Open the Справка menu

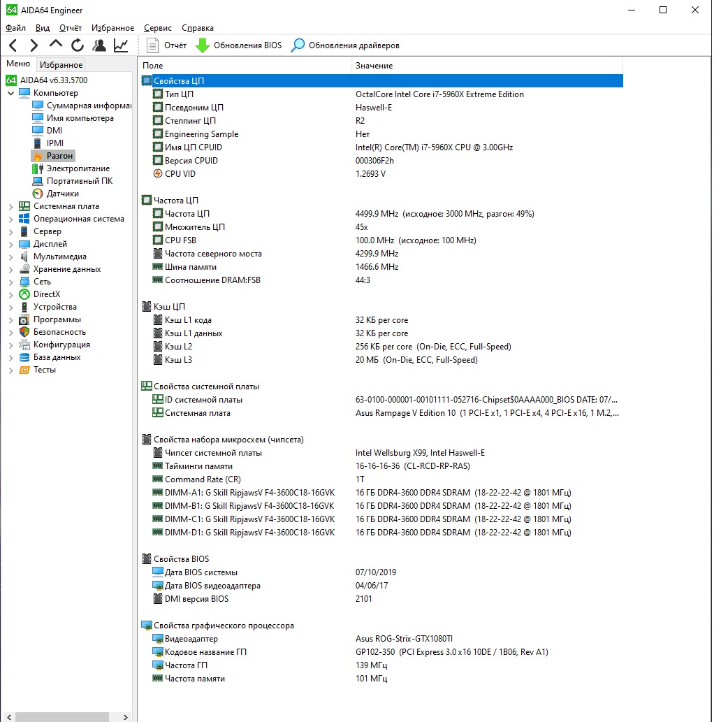(198, 28)
